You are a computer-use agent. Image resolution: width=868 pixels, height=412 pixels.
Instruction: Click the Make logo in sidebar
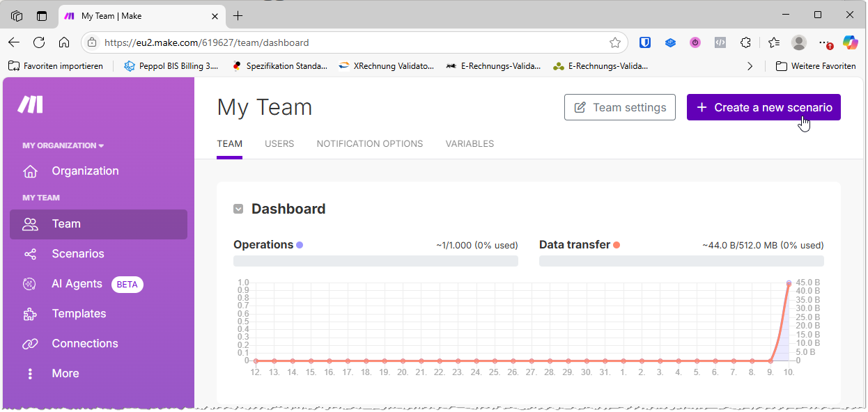click(x=31, y=105)
